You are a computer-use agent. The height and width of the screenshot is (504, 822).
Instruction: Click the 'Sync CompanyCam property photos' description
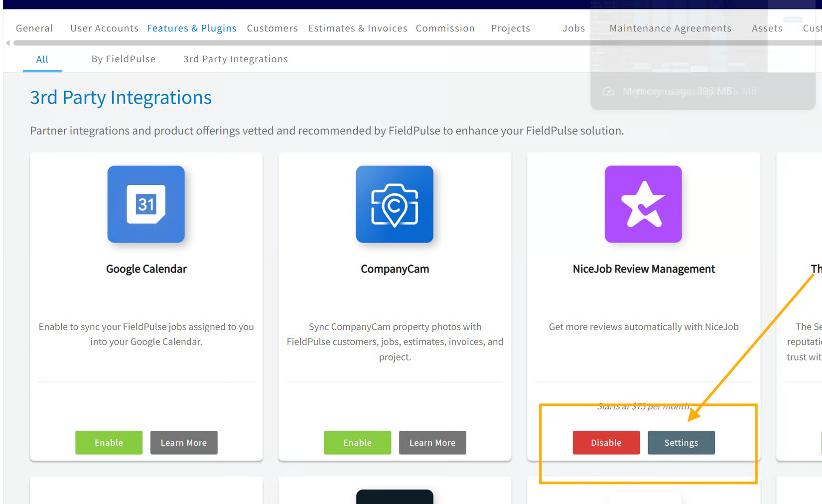tap(395, 342)
